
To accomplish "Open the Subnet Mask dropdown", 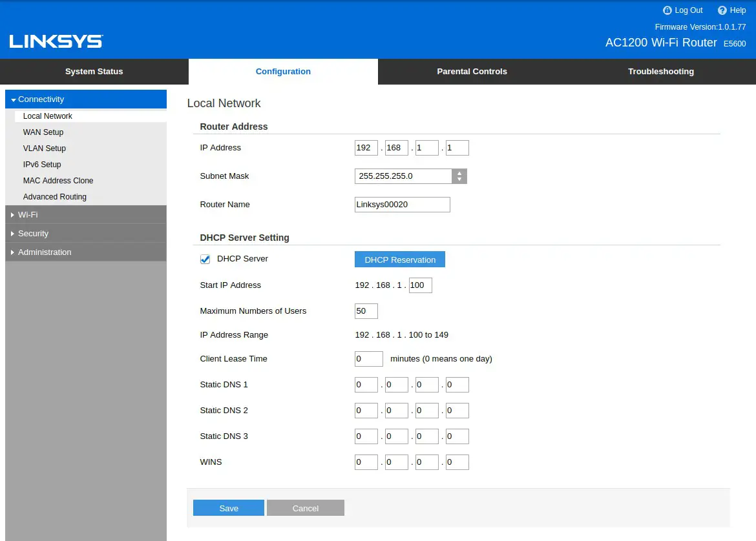I will point(459,176).
